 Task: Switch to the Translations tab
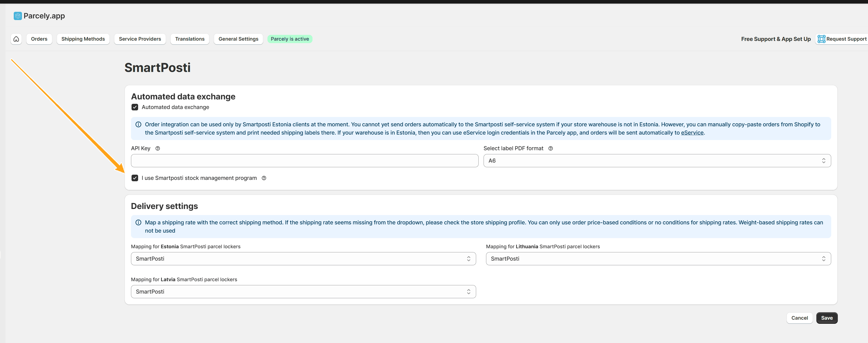coord(190,39)
